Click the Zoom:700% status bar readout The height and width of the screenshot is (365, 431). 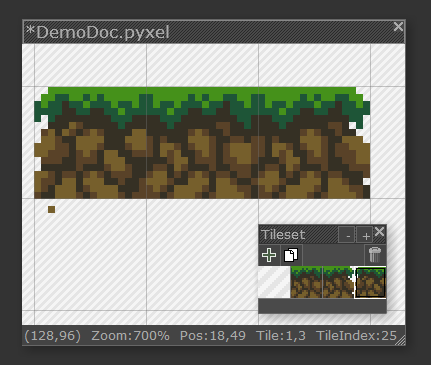130,336
